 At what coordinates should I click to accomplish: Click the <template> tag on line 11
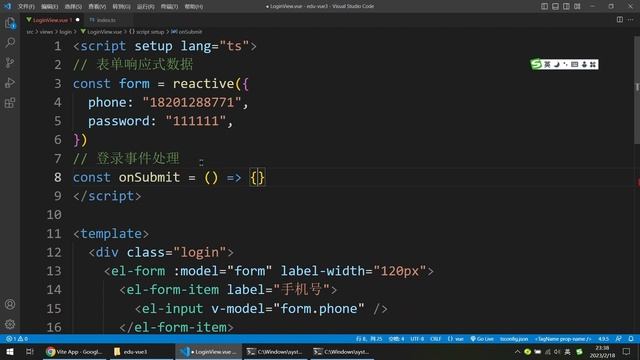tap(111, 233)
